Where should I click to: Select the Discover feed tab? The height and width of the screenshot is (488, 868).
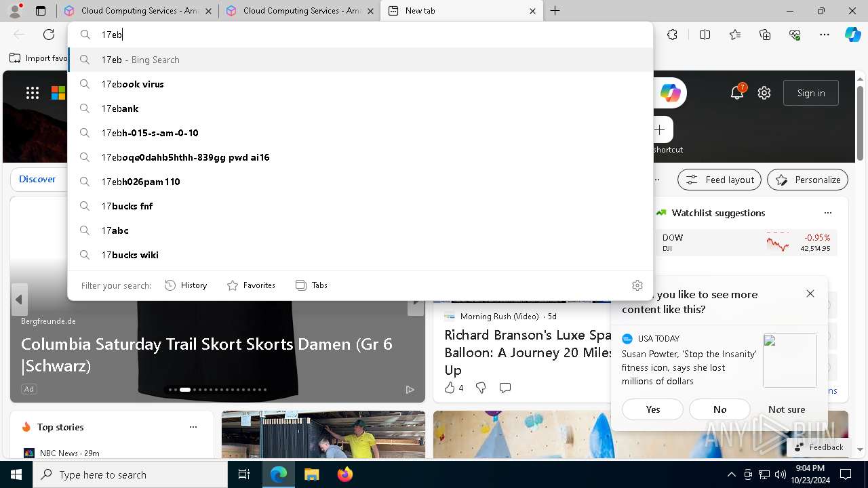coord(37,179)
